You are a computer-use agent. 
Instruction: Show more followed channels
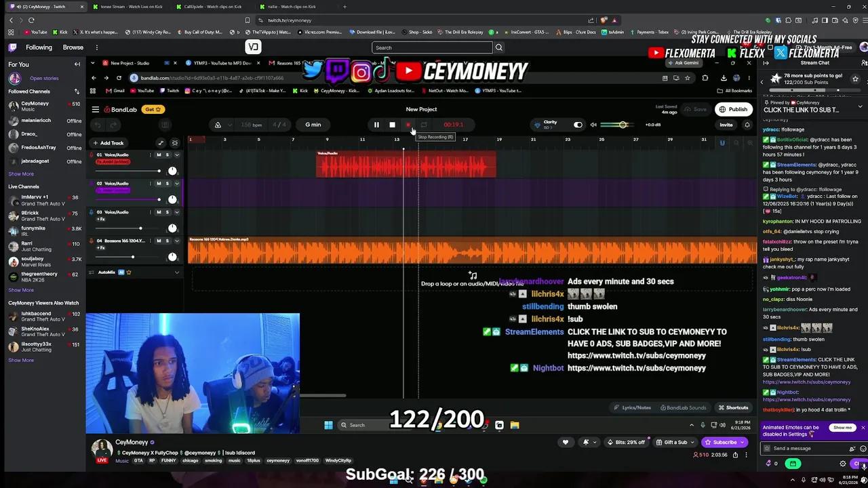(x=21, y=174)
